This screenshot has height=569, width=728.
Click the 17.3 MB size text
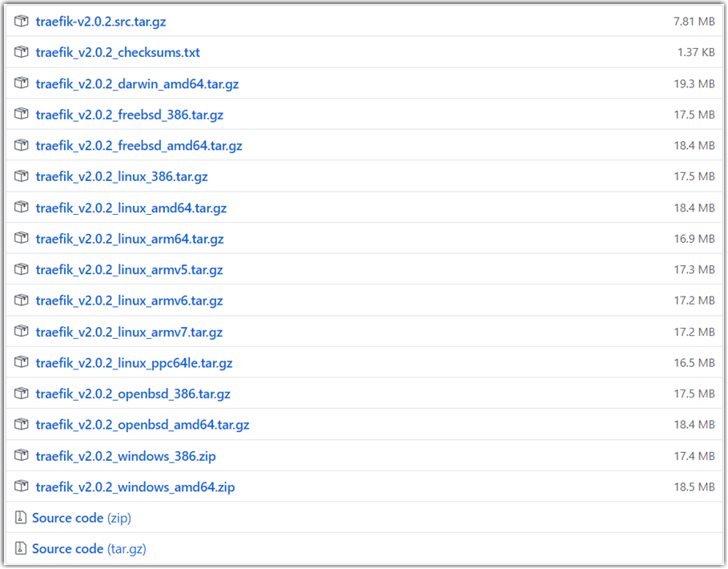(694, 270)
